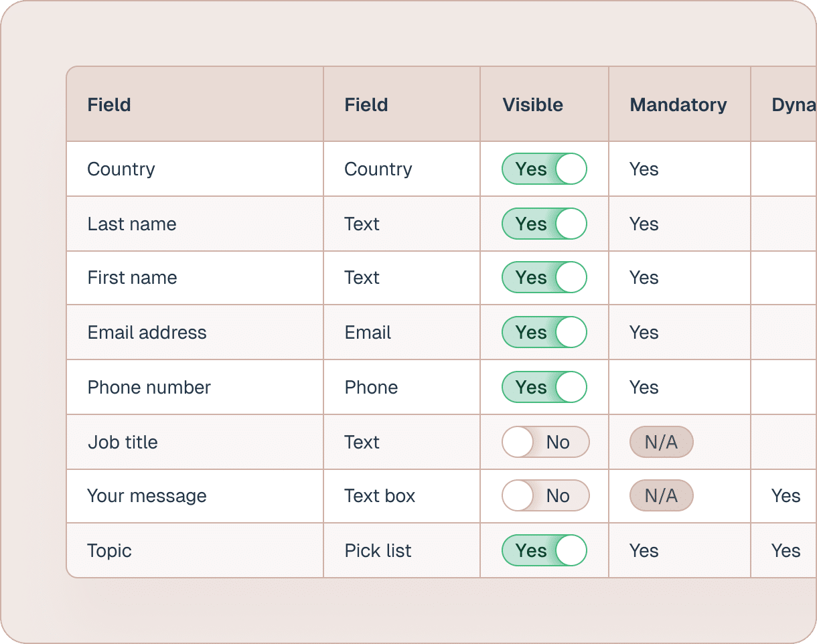The width and height of the screenshot is (817, 644).
Task: Enable the Visible toggle for Job title
Action: tap(545, 442)
